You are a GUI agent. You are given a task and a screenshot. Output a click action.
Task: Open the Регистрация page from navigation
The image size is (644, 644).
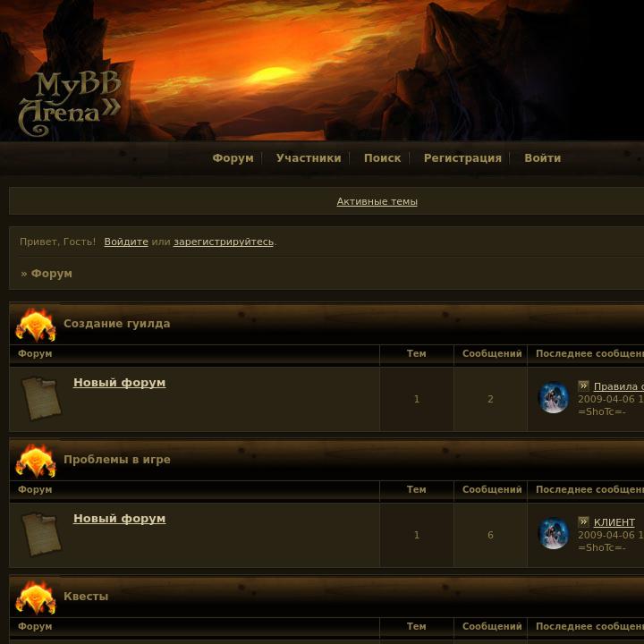point(462,158)
